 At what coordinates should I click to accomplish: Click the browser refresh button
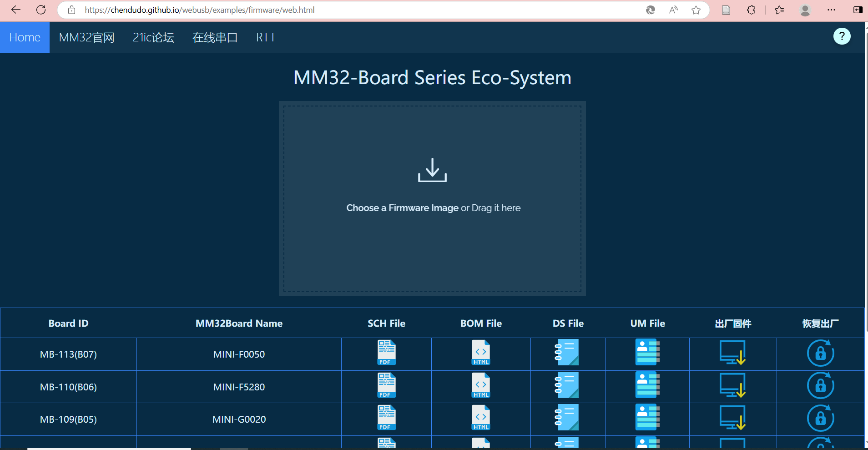pos(41,10)
